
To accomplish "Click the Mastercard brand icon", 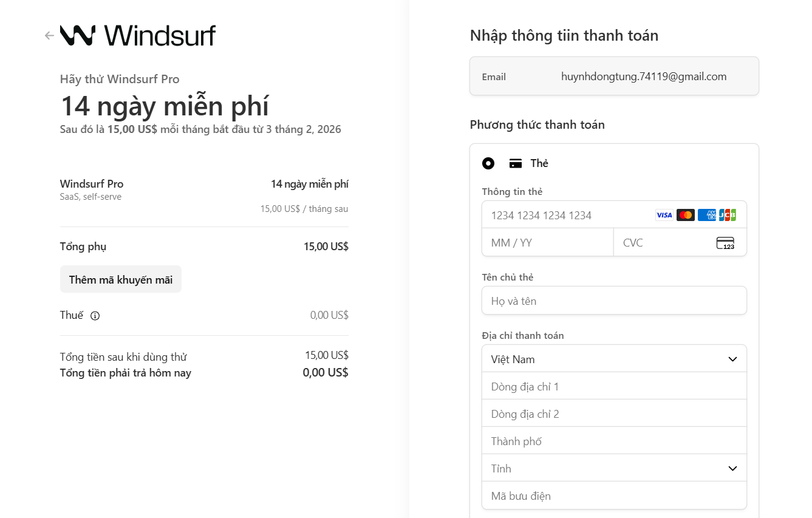I will click(x=685, y=214).
